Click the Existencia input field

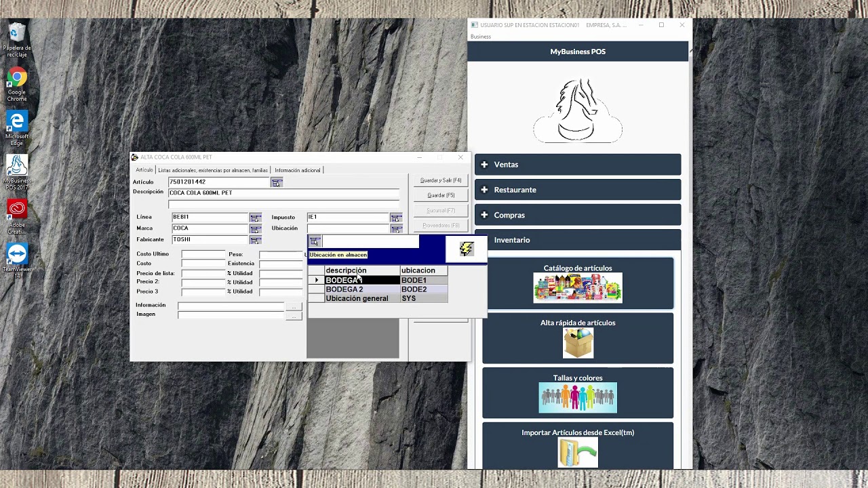tap(281, 264)
